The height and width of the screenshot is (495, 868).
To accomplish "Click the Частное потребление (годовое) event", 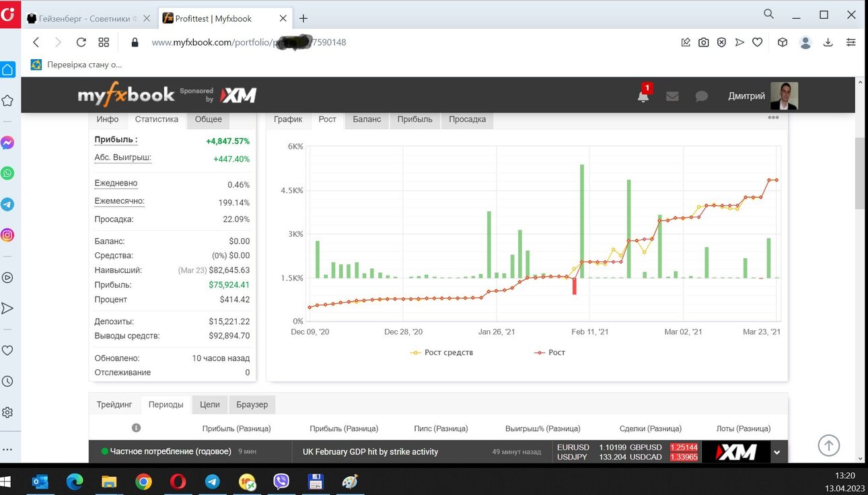I will coord(170,451).
